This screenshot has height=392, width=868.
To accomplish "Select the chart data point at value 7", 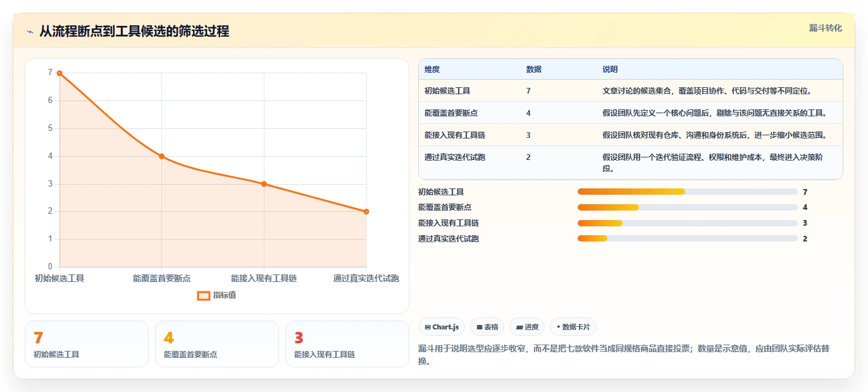I will [59, 73].
